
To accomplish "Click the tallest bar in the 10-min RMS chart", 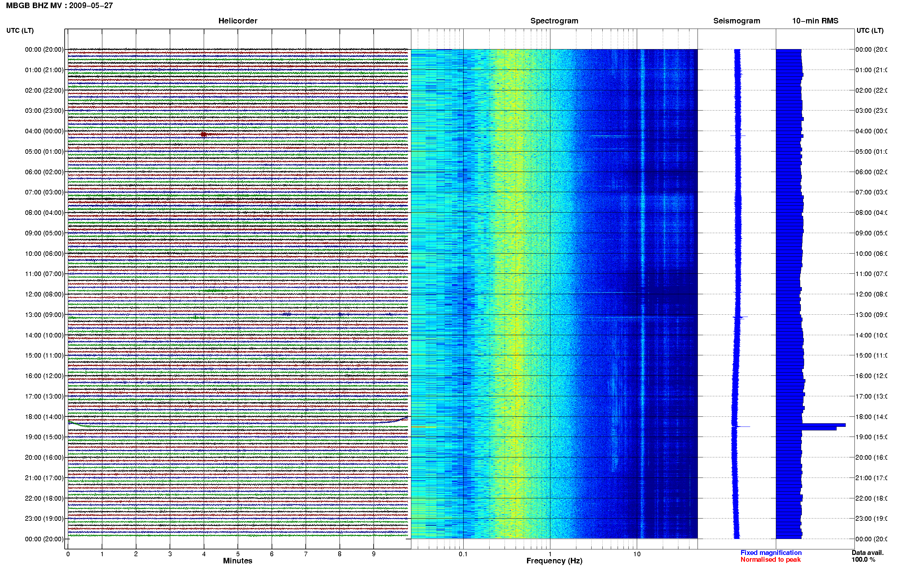I will pyautogui.click(x=811, y=425).
